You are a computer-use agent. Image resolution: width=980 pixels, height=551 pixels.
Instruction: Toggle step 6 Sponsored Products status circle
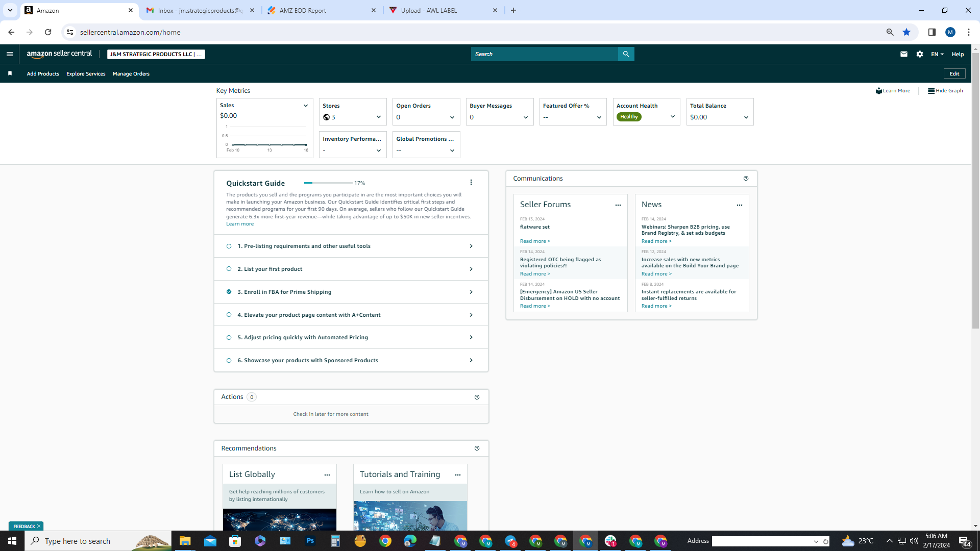[x=229, y=360]
